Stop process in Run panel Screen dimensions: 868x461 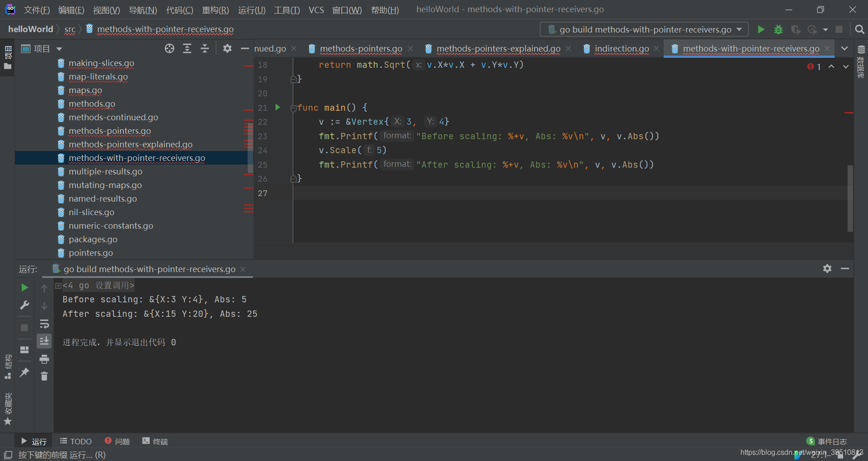click(24, 328)
